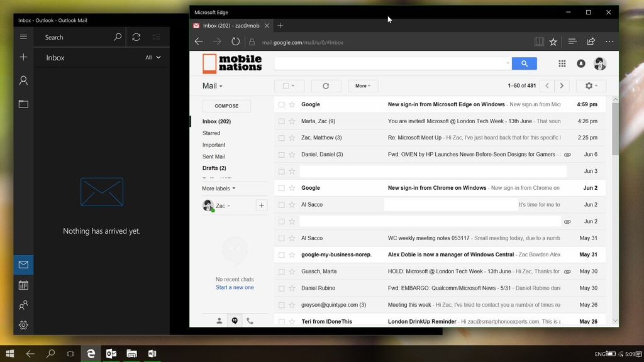Image resolution: width=644 pixels, height=362 pixels.
Task: Open the Mail dropdown menu
Action: [x=211, y=85]
